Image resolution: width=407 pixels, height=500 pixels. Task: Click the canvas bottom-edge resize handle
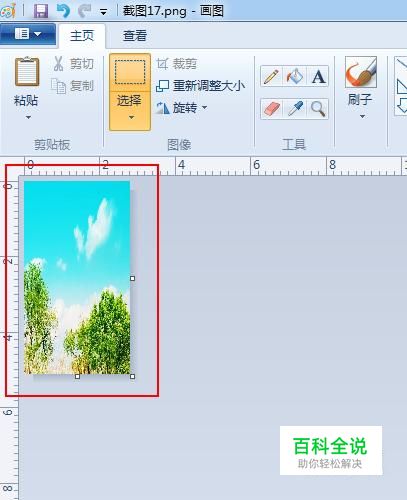(77, 376)
